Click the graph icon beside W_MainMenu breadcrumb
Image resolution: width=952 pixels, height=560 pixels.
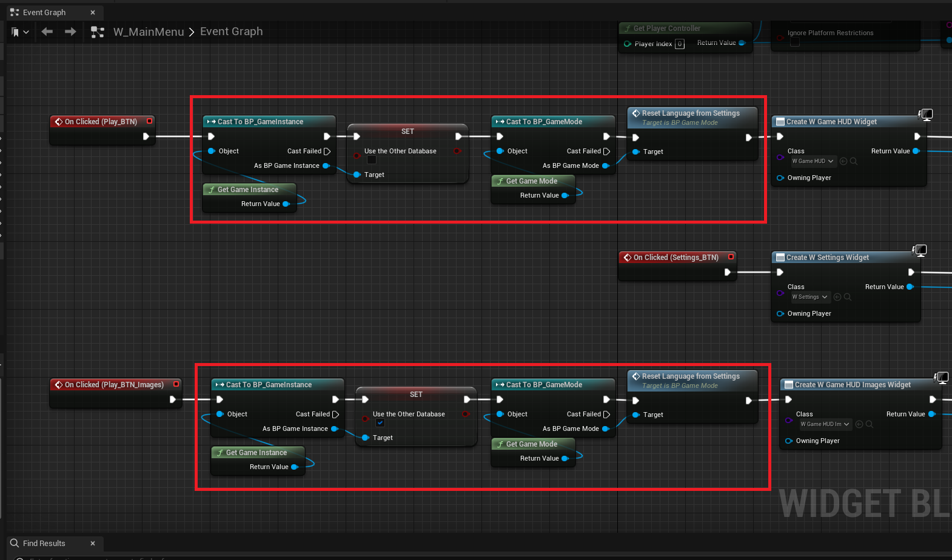[97, 32]
